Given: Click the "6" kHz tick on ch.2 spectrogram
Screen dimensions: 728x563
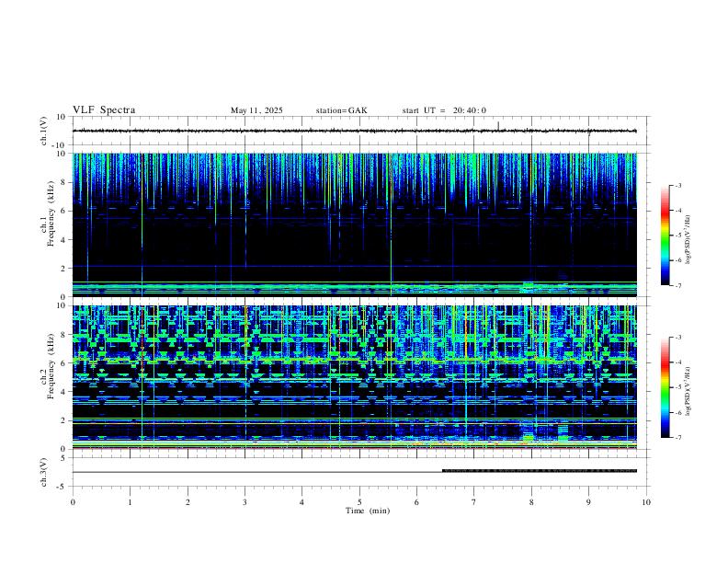Looking at the screenshot, I should [x=63, y=362].
